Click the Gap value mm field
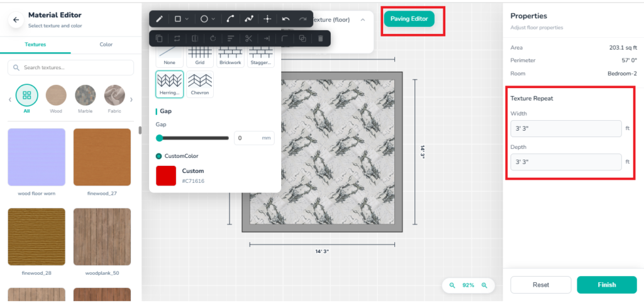Image resolution: width=644 pixels, height=303 pixels. coord(254,138)
